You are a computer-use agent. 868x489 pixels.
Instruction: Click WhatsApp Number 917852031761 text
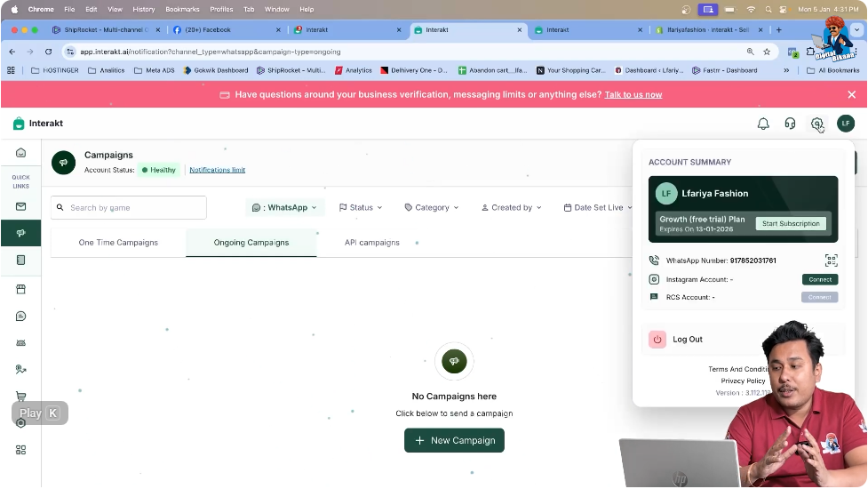[721, 261]
